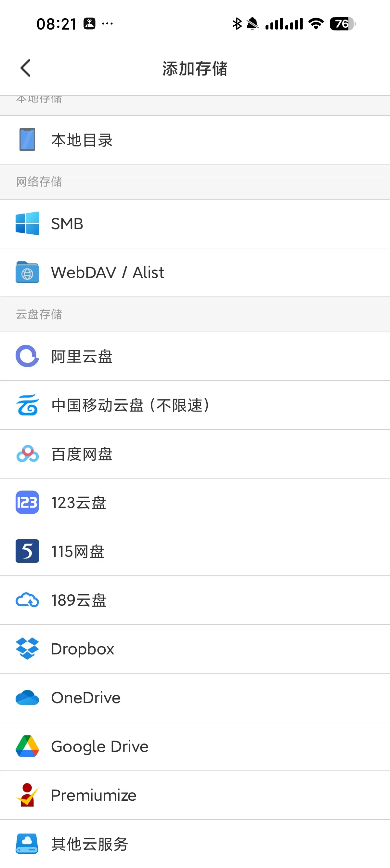Open 其他云服务 option

90,844
